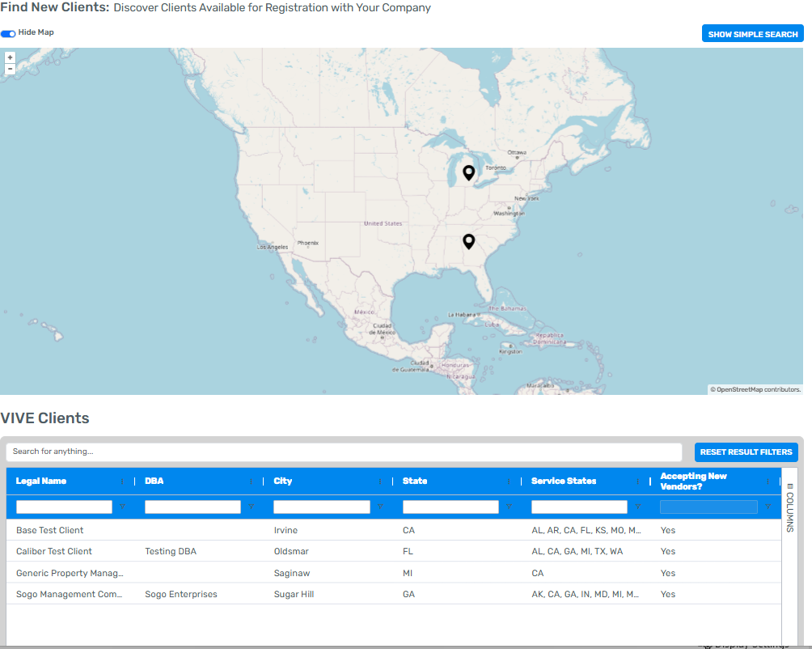Click SHOW SIMPLE SEARCH button
812x649 pixels.
click(752, 34)
